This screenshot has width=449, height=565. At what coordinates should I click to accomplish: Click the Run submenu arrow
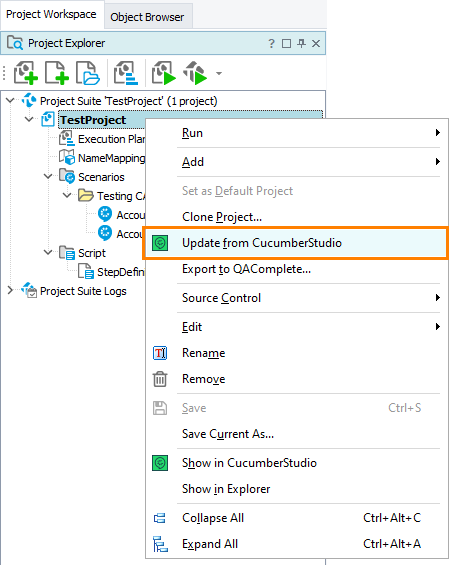[x=437, y=133]
